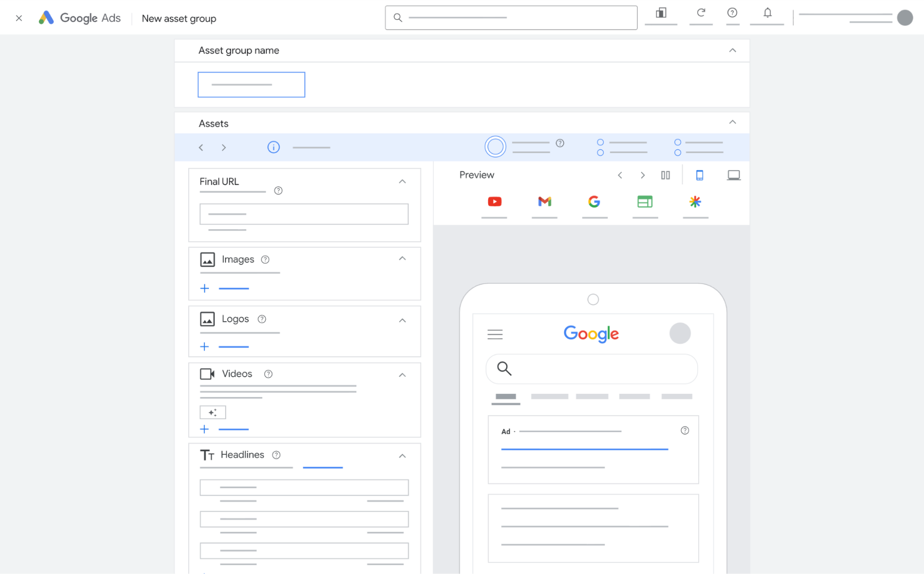This screenshot has width=924, height=574.
Task: Go to next item in Assets bar
Action: coord(224,147)
